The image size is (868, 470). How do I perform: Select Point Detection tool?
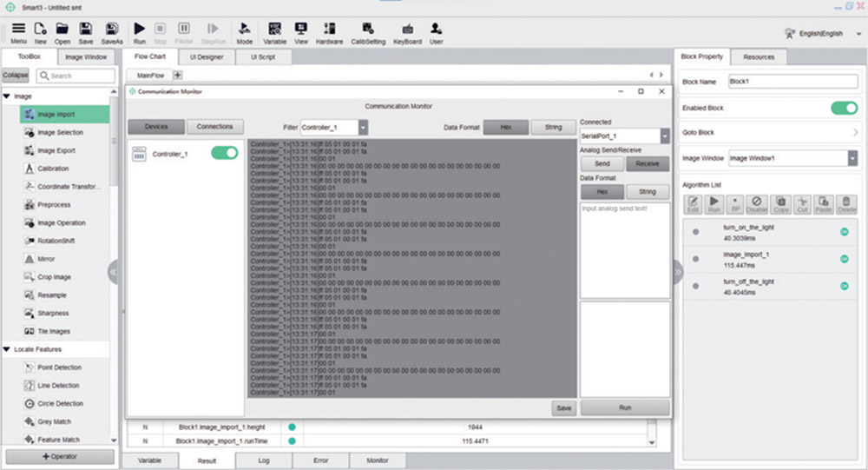[x=59, y=367]
